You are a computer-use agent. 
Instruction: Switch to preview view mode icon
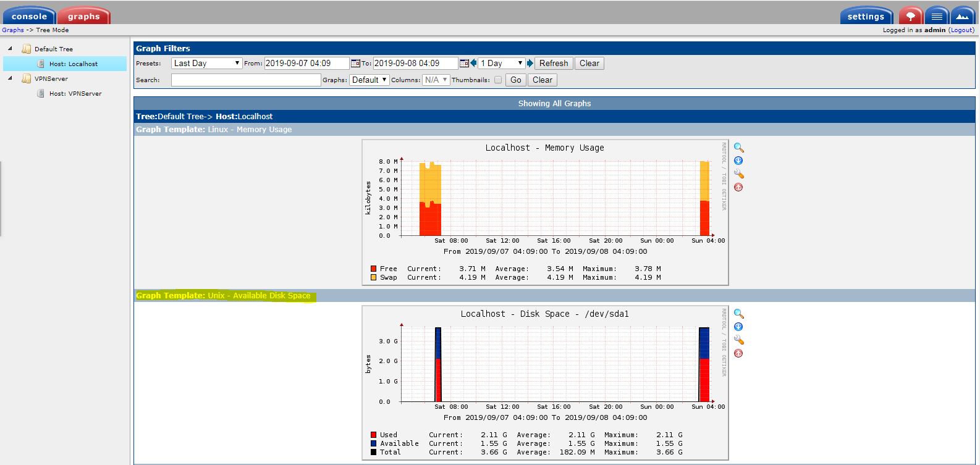pyautogui.click(x=963, y=16)
